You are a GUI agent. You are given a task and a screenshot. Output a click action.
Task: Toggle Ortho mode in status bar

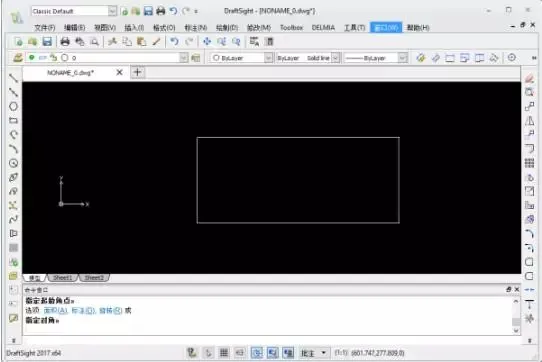click(x=240, y=353)
